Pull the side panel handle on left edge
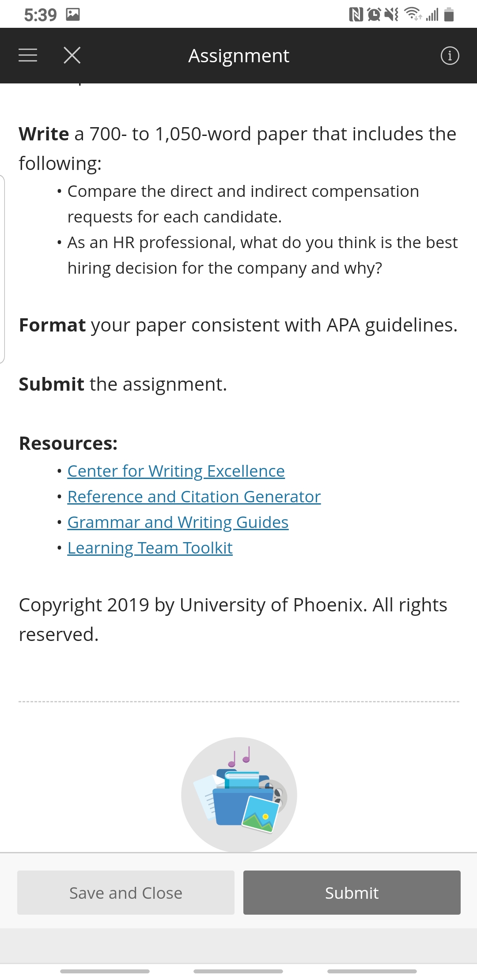Image resolution: width=477 pixels, height=980 pixels. click(x=3, y=269)
